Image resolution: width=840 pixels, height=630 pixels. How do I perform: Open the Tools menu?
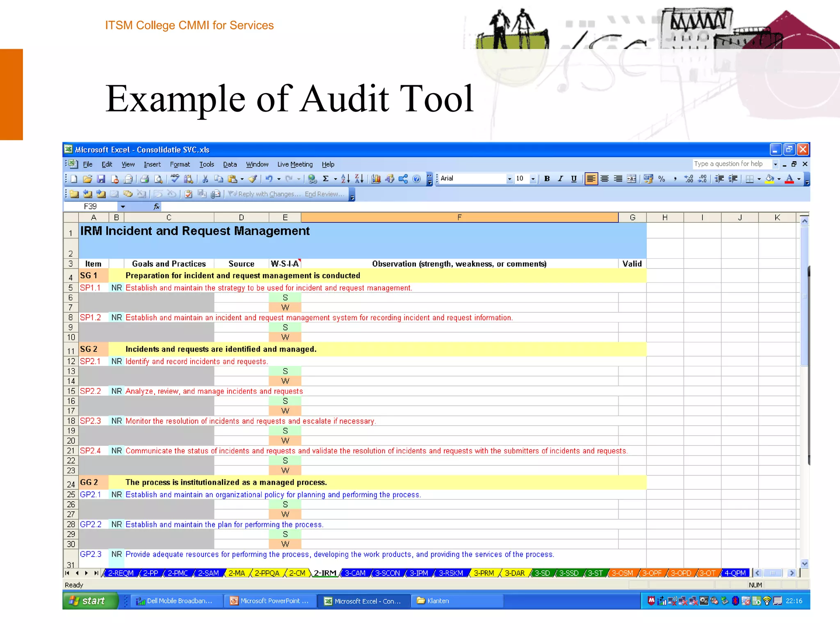pyautogui.click(x=207, y=164)
